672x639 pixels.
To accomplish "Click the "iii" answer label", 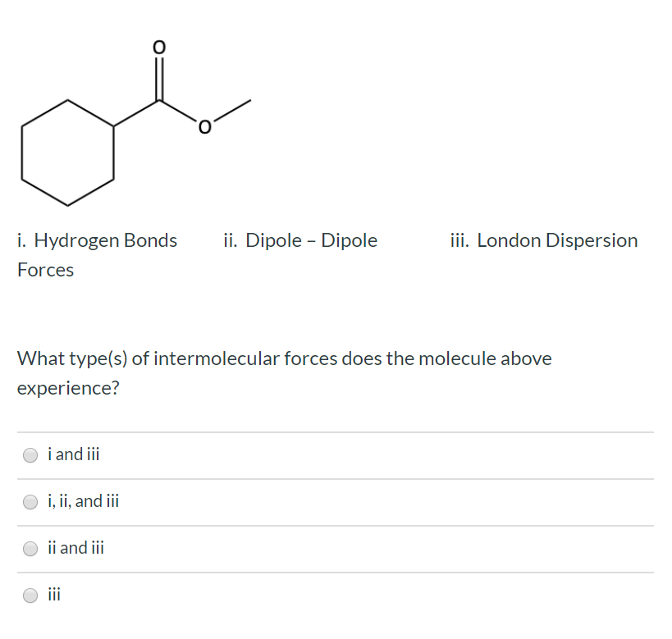I will coord(54,594).
